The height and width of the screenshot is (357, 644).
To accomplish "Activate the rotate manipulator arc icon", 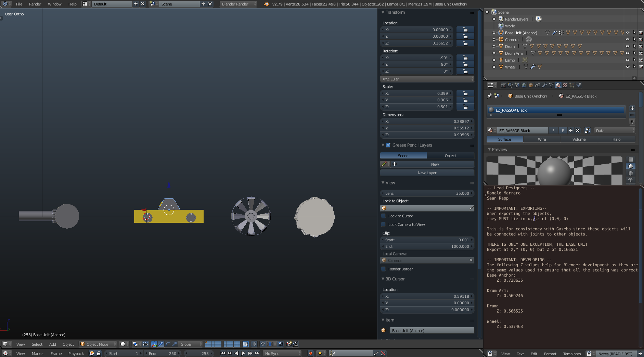I will (168, 344).
